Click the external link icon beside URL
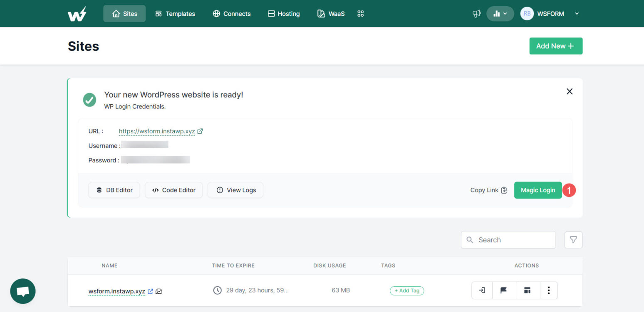The width and height of the screenshot is (644, 312). click(200, 131)
